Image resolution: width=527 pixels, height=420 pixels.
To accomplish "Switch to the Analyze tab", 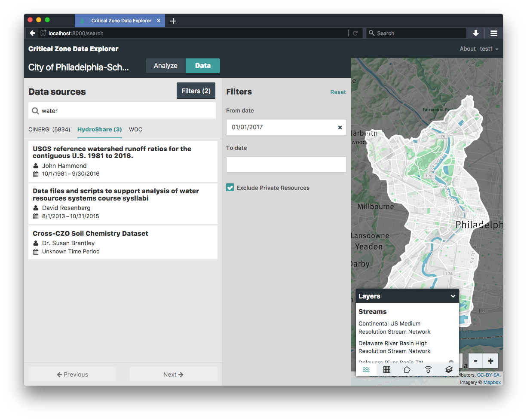I will [x=165, y=66].
